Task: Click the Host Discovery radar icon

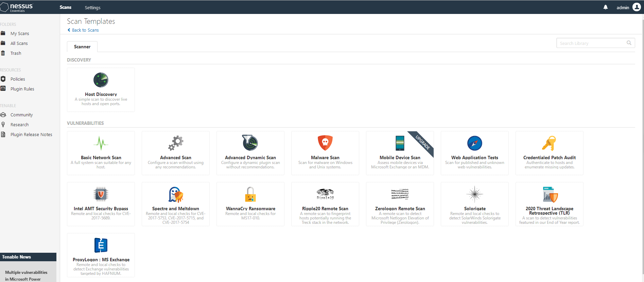Action: (x=101, y=80)
